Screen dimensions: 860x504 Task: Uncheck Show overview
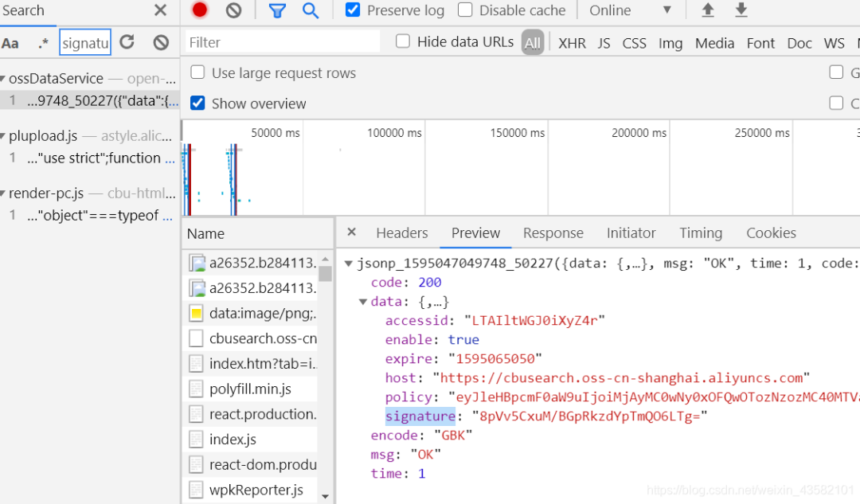pyautogui.click(x=197, y=103)
